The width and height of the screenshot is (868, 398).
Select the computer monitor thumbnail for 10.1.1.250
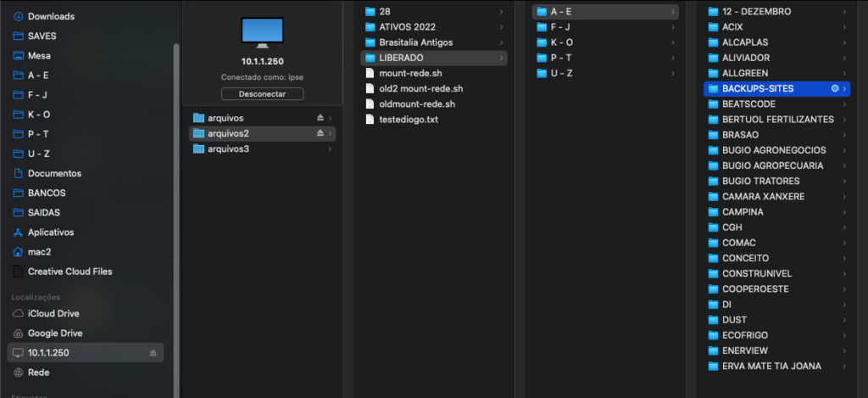[x=261, y=31]
